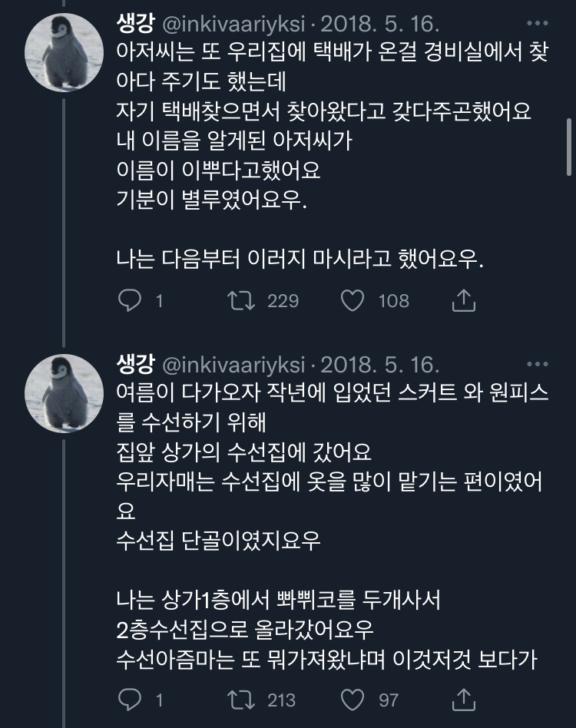Retweet the post with 229 retweets
The width and height of the screenshot is (576, 728).
pos(243,300)
